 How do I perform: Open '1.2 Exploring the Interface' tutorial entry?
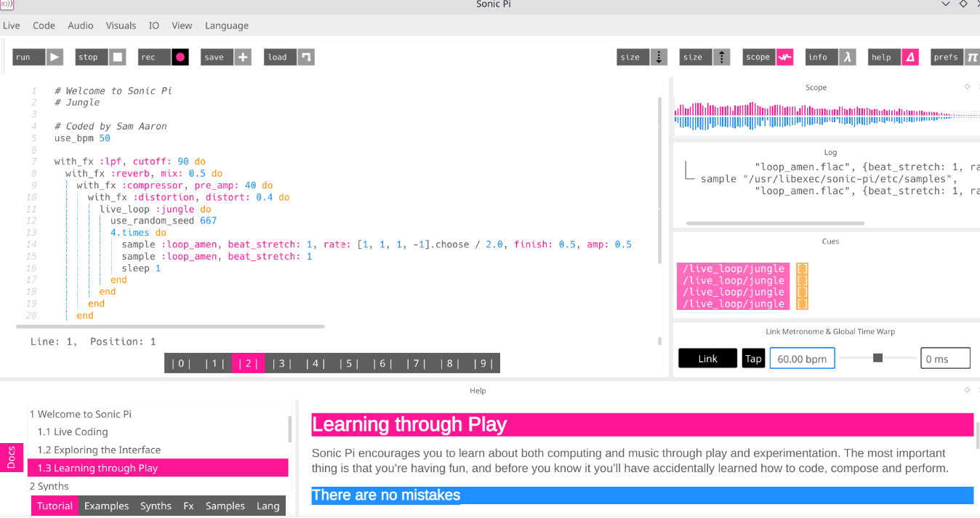pyautogui.click(x=158, y=450)
